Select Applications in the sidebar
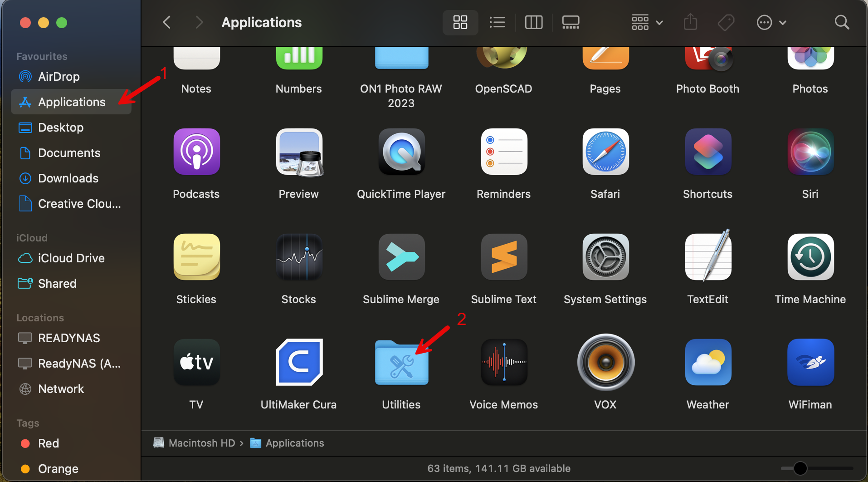 (71, 102)
